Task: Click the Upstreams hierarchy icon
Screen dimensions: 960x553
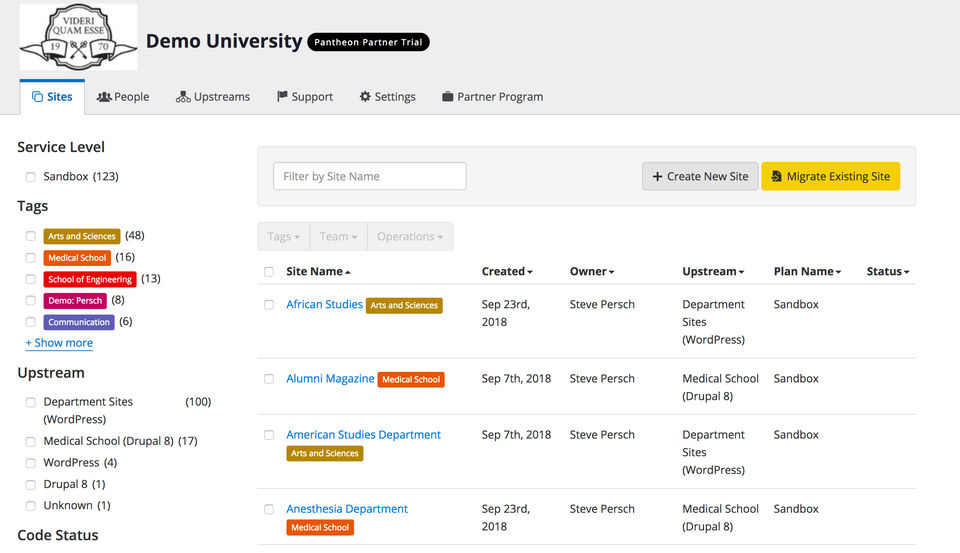Action: tap(183, 97)
